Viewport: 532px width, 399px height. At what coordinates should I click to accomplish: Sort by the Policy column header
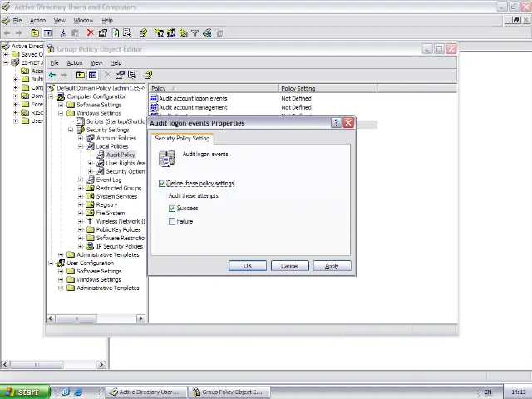point(214,89)
